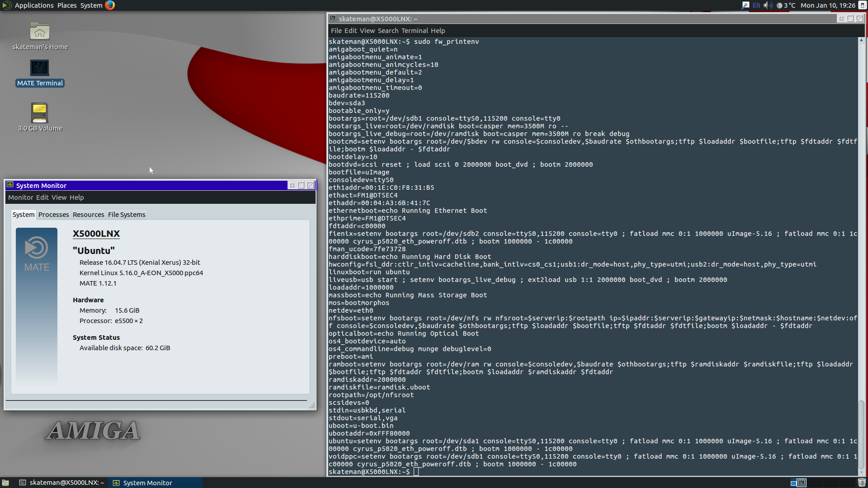
Task: Open the System menu in top panel
Action: pyautogui.click(x=91, y=5)
